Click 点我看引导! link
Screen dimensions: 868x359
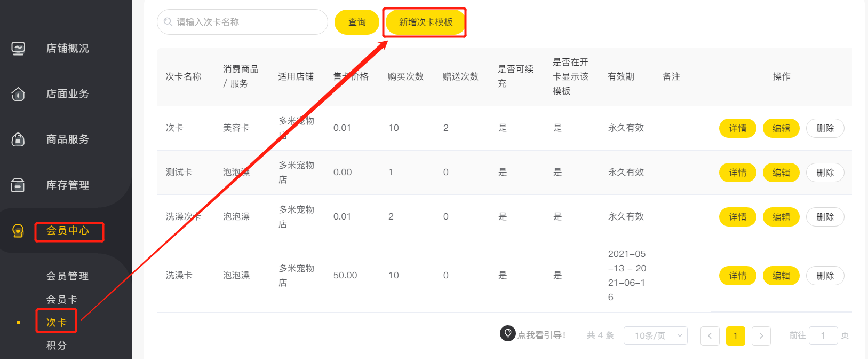(x=541, y=335)
